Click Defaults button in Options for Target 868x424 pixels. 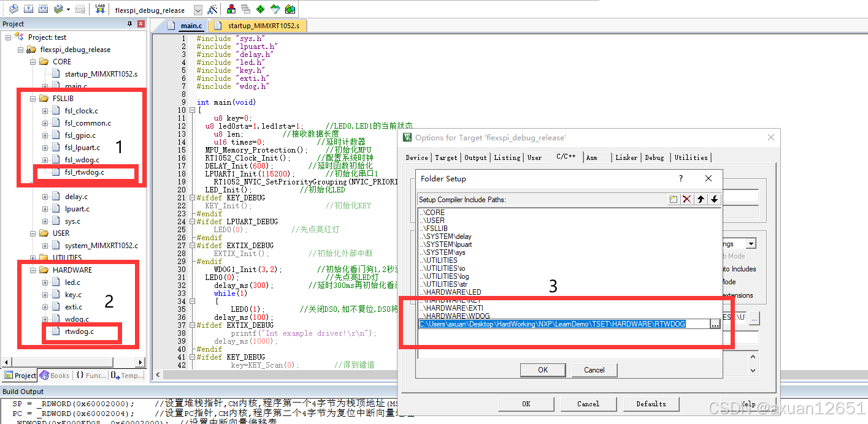651,404
